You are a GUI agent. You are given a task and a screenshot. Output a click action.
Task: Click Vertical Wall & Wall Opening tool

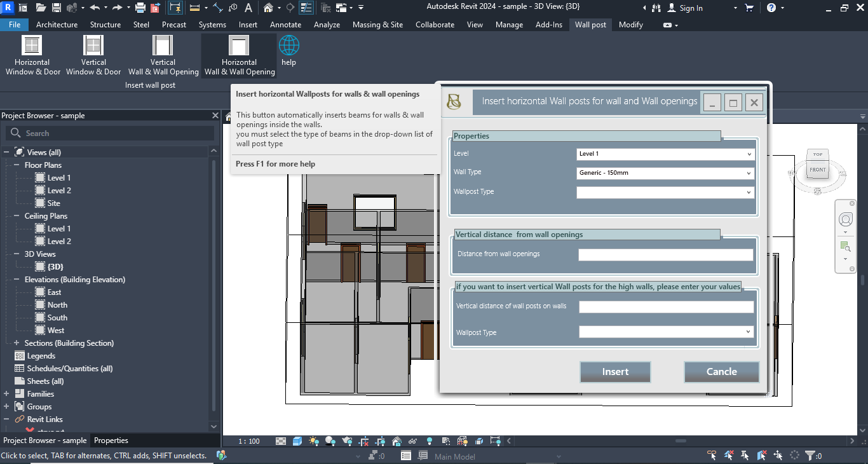163,46
